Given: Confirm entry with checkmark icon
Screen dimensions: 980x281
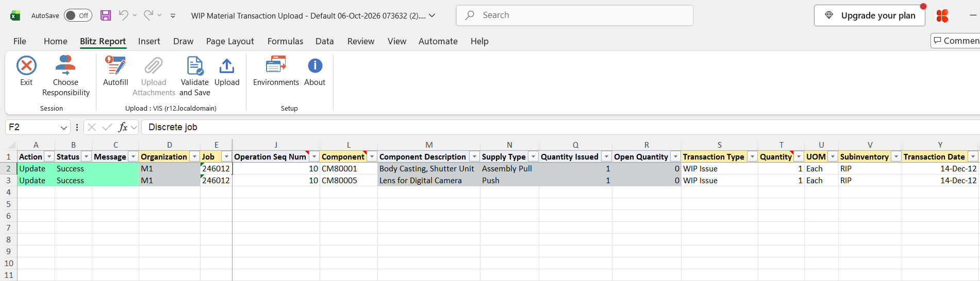Looking at the screenshot, I should (x=107, y=127).
